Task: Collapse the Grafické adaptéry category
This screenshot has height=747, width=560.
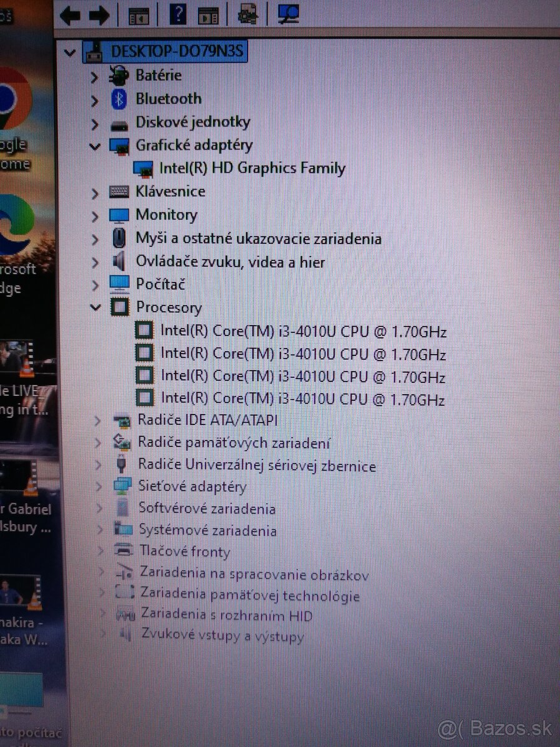Action: [95, 146]
